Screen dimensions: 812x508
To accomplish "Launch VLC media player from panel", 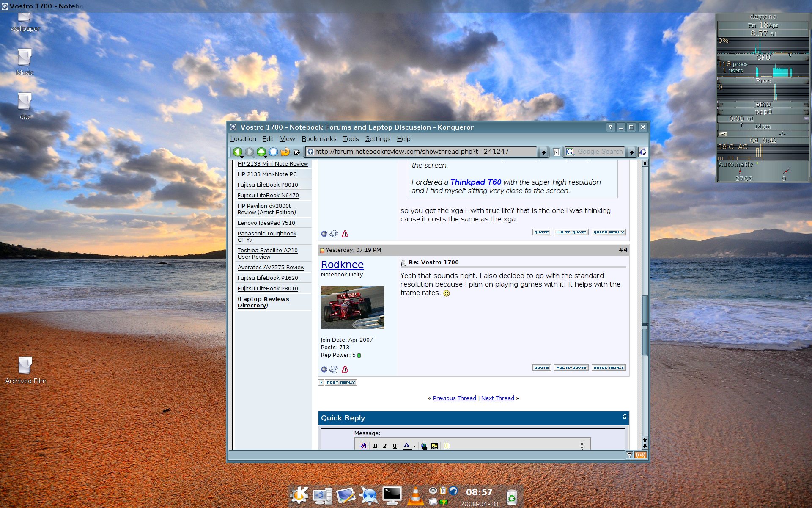I will coord(415,495).
